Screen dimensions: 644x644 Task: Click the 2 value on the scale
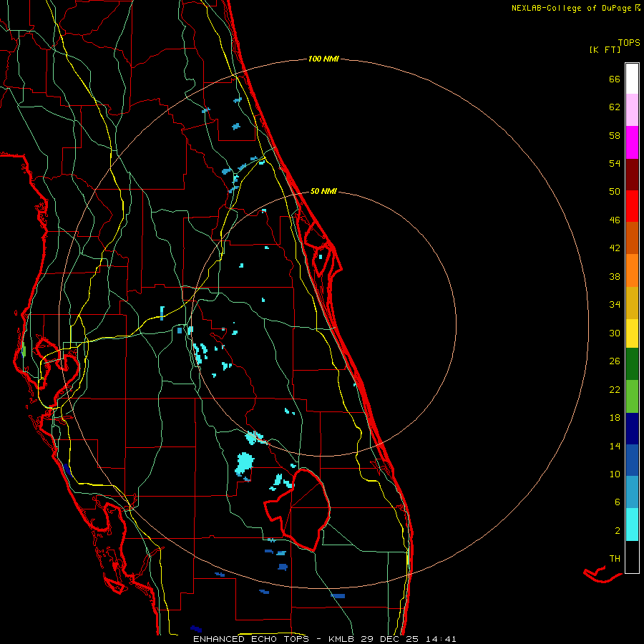click(x=618, y=531)
